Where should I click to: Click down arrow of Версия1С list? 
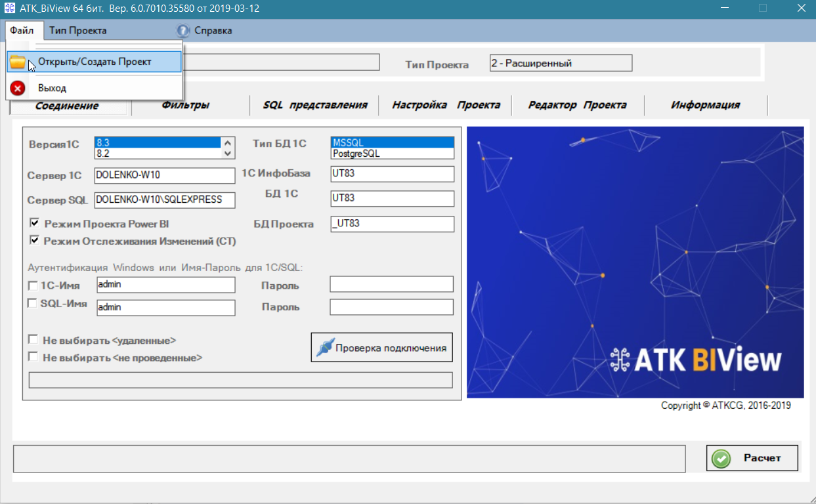pyautogui.click(x=228, y=153)
